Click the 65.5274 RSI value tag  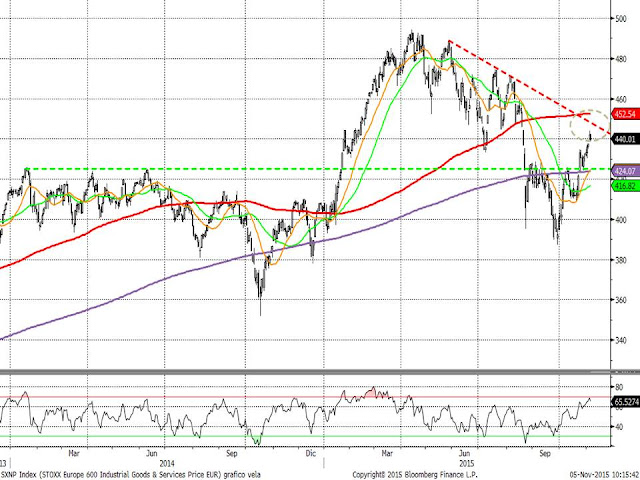point(626,402)
